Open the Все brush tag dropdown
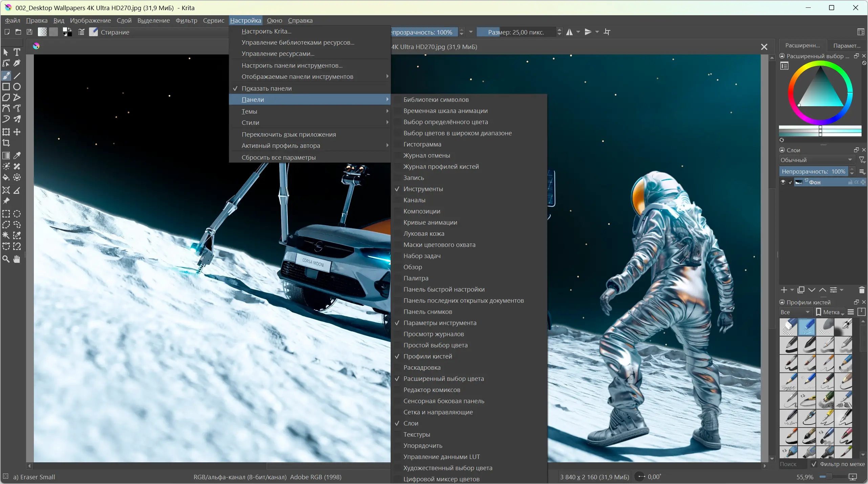This screenshot has height=484, width=868. click(794, 312)
